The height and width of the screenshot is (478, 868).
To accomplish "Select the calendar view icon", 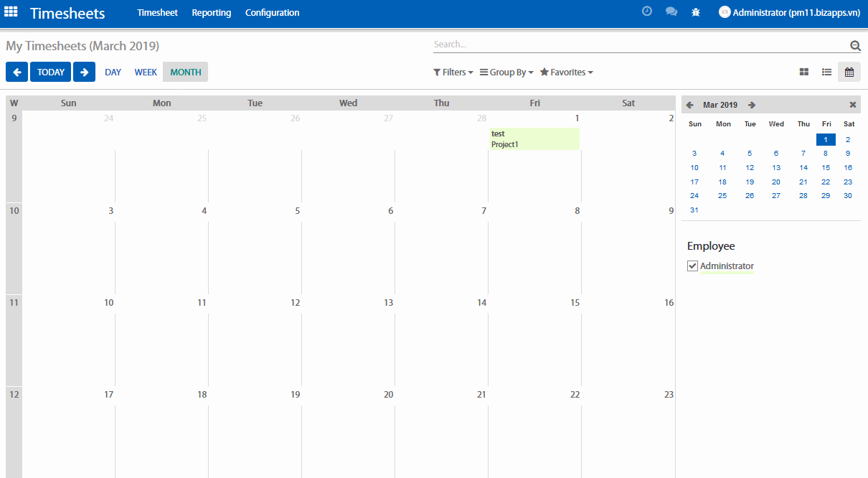I will point(849,72).
